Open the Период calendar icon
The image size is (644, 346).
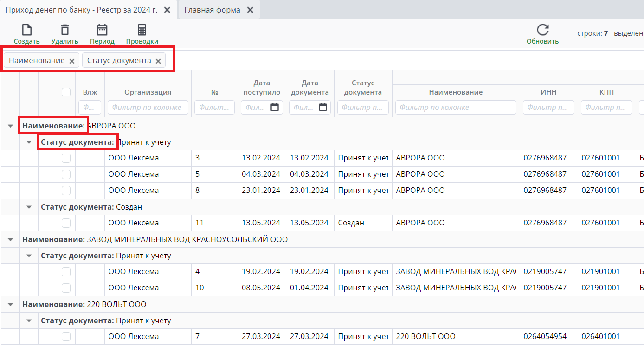[102, 30]
